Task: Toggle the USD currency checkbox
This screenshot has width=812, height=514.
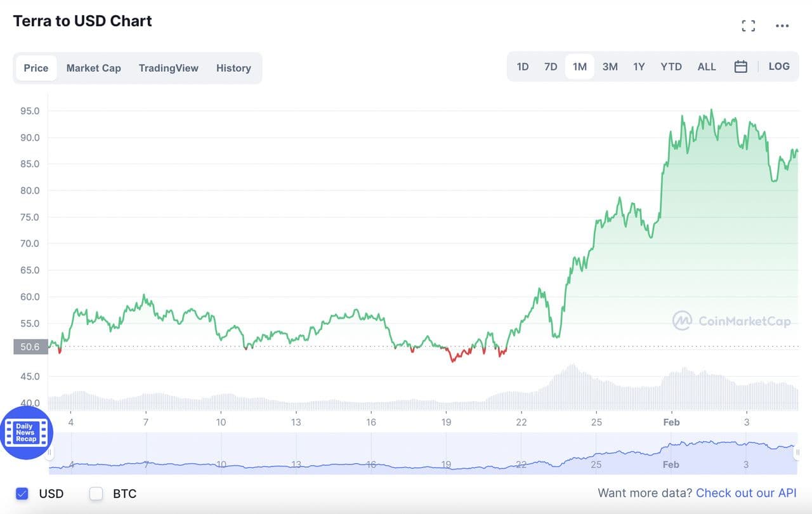Action: tap(22, 493)
